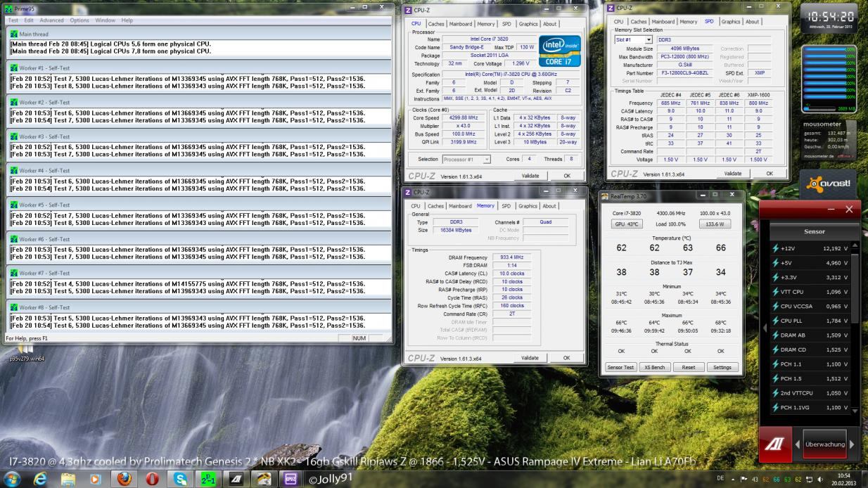Click the DRAM CD sensor row

point(810,350)
